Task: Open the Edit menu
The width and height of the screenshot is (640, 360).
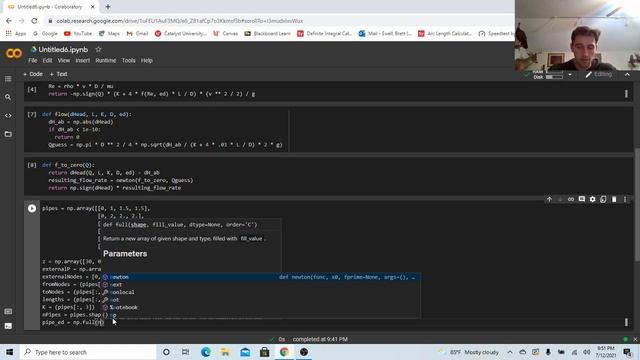Action: point(47,60)
